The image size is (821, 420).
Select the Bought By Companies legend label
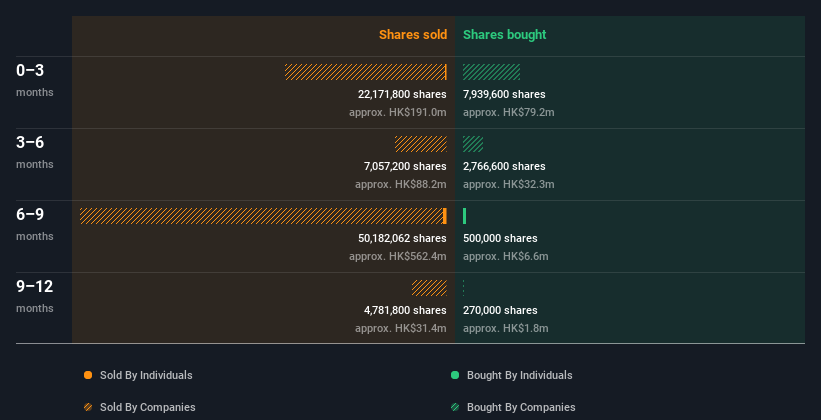click(x=521, y=407)
